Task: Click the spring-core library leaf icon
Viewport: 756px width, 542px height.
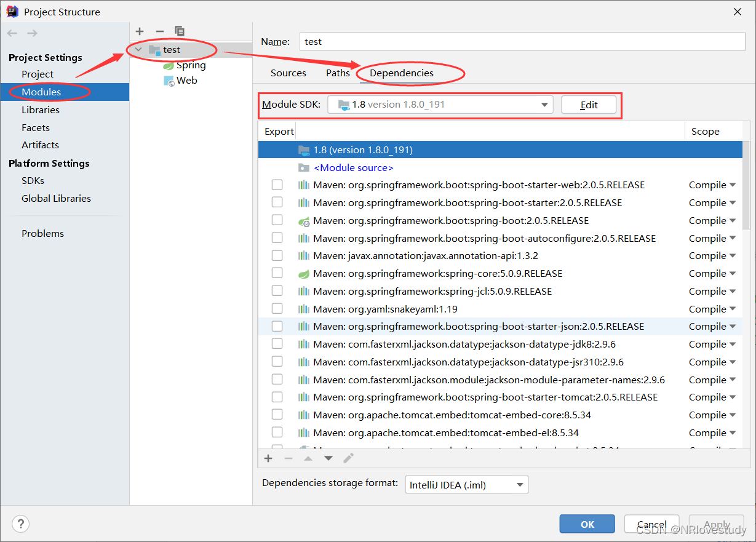Action: (304, 274)
